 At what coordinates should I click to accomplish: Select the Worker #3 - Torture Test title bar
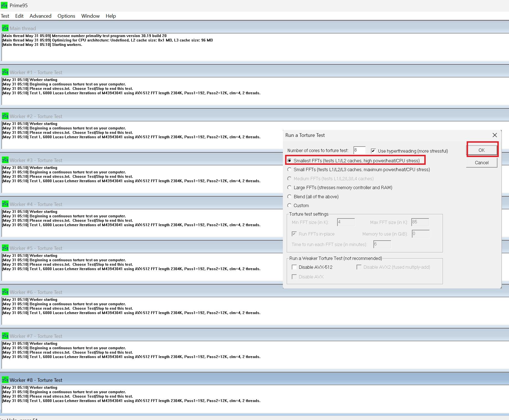tap(141, 160)
